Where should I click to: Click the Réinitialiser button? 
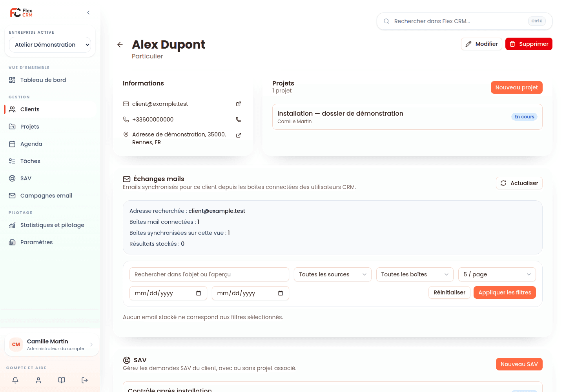[x=449, y=292]
